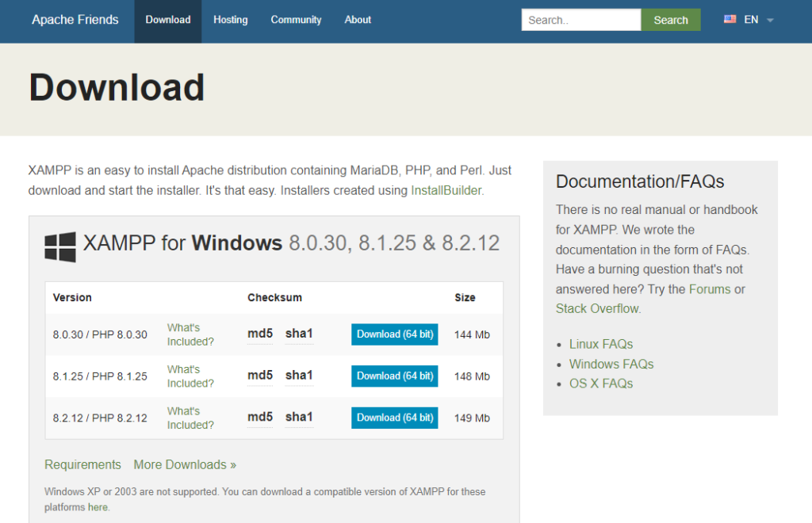Viewport: 812px width, 523px height.
Task: Open the More Downloads link
Action: click(x=185, y=464)
